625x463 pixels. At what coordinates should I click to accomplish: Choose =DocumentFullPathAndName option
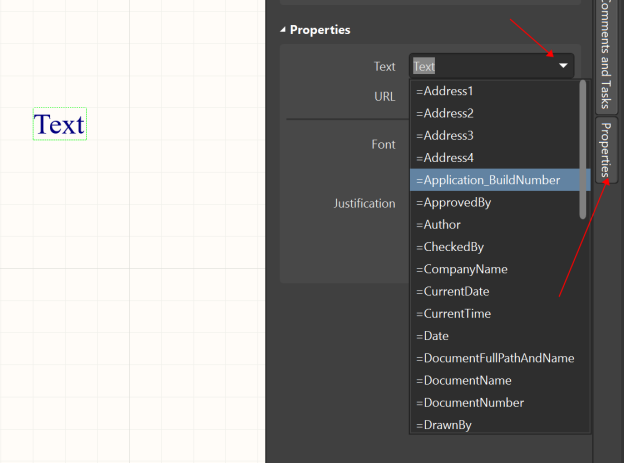click(495, 358)
